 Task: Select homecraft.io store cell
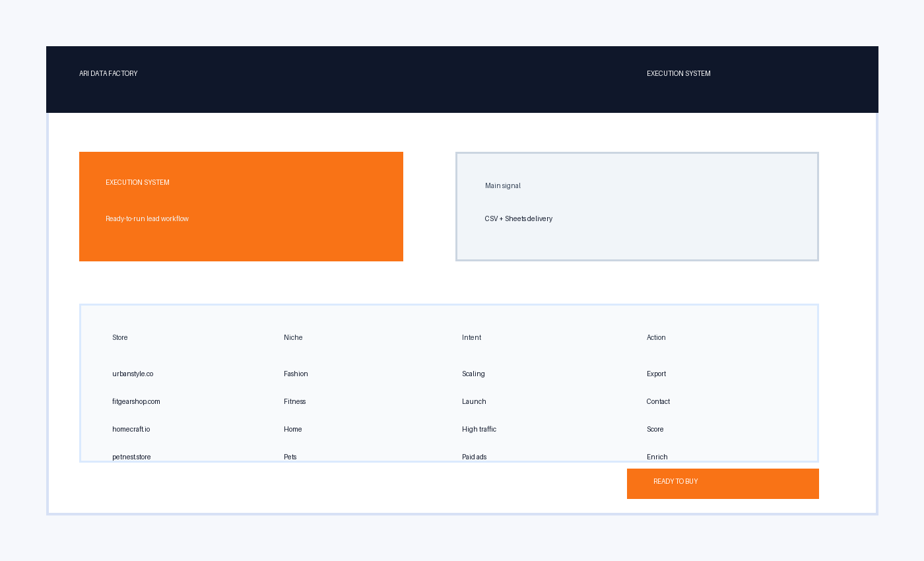(131, 429)
